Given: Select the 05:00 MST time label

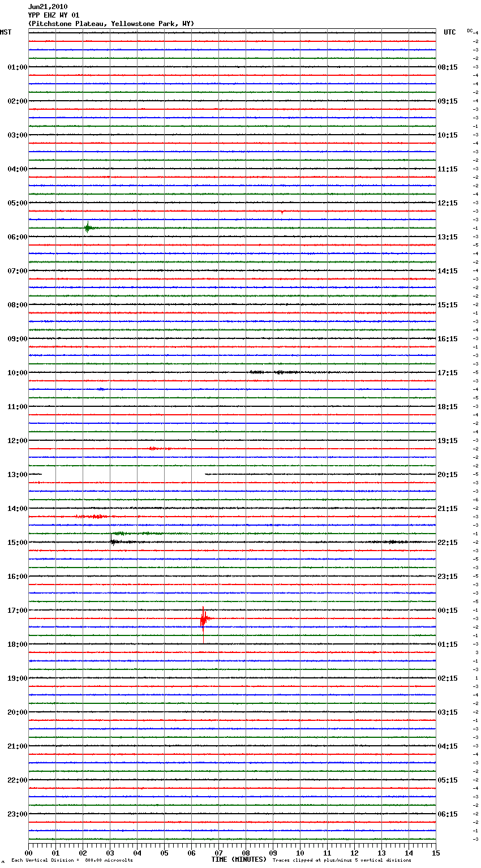Looking at the screenshot, I should pyautogui.click(x=18, y=203).
